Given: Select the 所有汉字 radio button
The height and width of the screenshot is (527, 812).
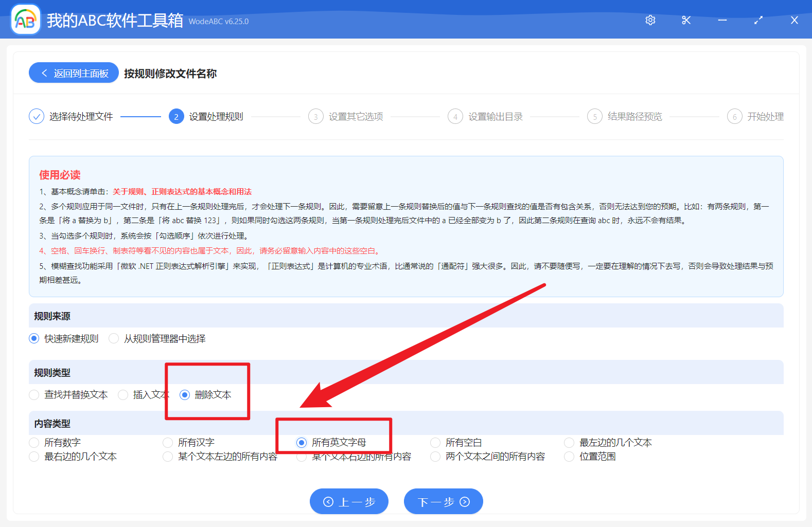Looking at the screenshot, I should pos(168,443).
